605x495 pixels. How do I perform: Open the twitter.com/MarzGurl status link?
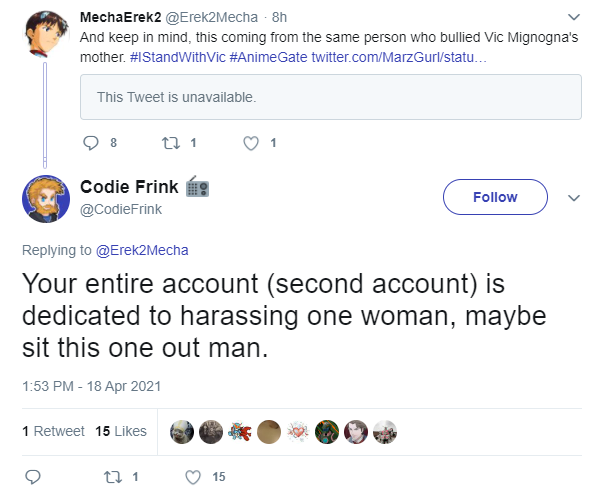(x=399, y=57)
